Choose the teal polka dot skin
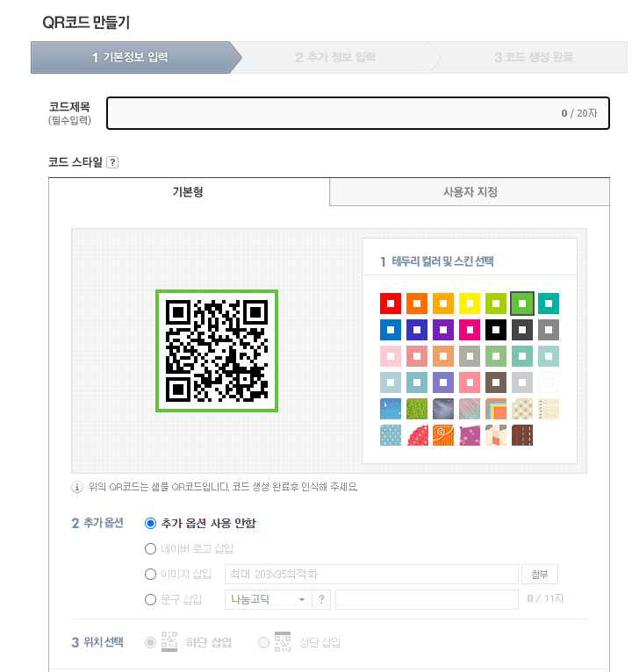 pyautogui.click(x=391, y=435)
